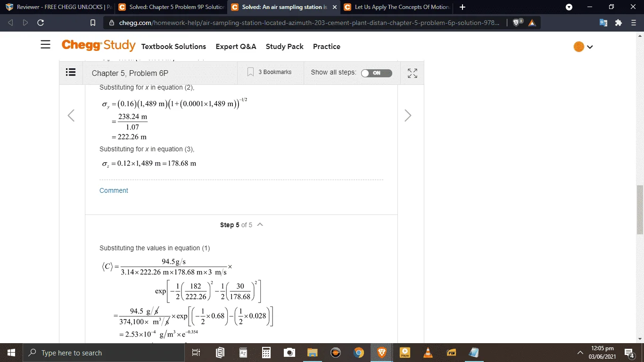This screenshot has width=644, height=362.
Task: Click text 'Substituting for x in equation (3),'
Action: (x=147, y=149)
